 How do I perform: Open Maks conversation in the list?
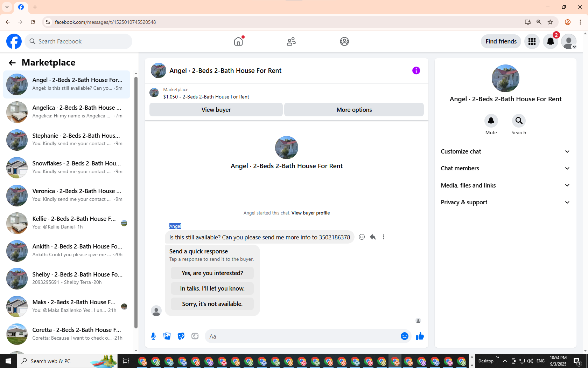coord(66,307)
